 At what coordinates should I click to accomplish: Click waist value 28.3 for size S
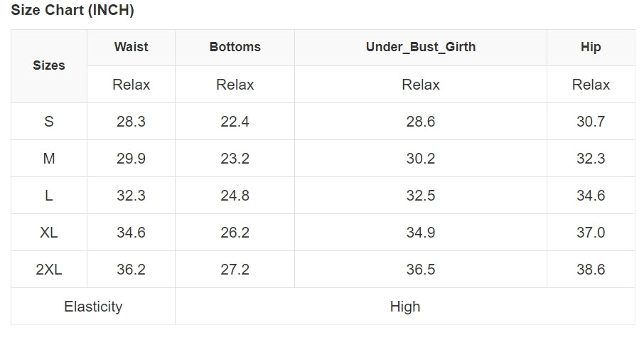pos(132,122)
